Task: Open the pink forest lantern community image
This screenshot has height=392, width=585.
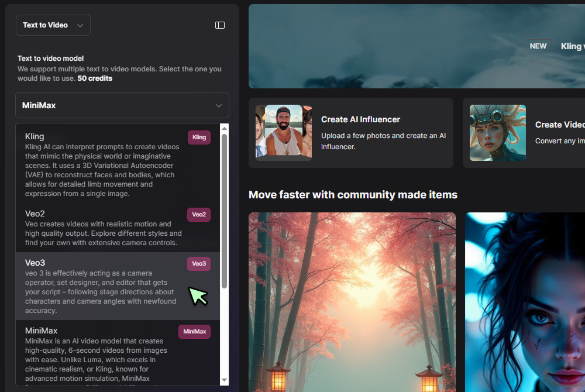Action: 352,302
